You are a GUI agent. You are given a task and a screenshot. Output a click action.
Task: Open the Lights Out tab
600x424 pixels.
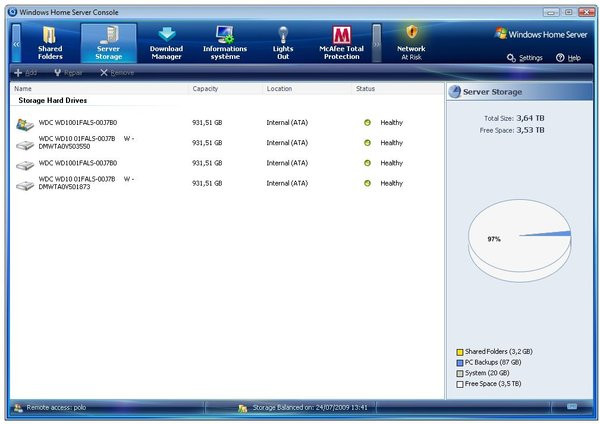pos(283,43)
